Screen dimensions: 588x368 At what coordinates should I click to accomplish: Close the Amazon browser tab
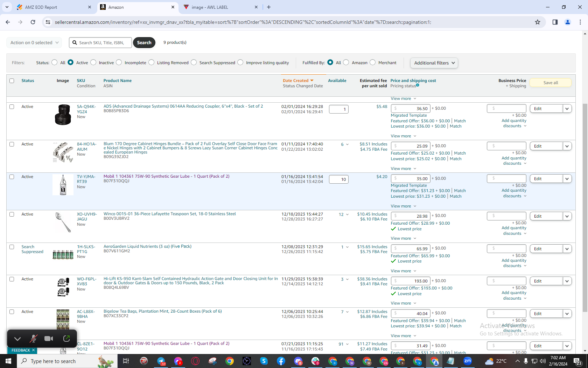pyautogui.click(x=173, y=7)
